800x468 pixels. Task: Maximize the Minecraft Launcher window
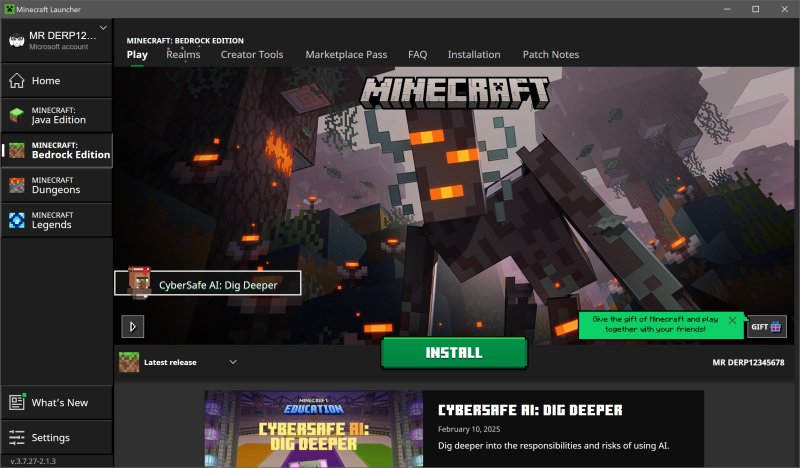pos(756,9)
